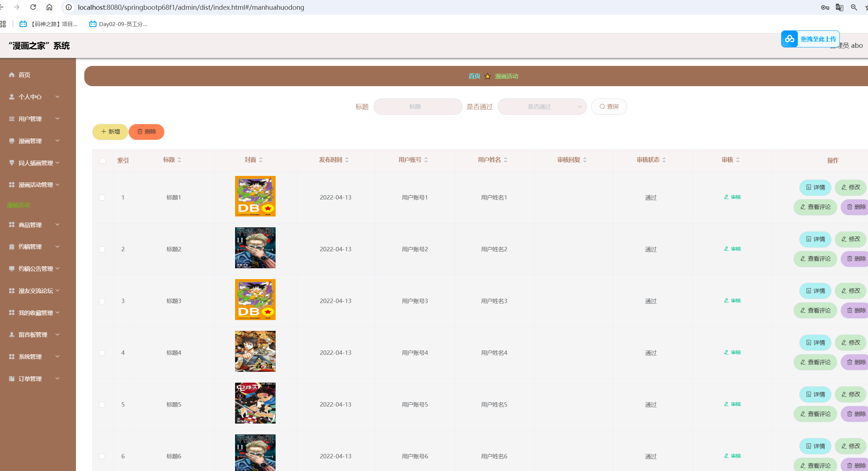Expand 用户管理 sidebar menu
Image resolution: width=868 pixels, height=471 pixels.
click(38, 119)
